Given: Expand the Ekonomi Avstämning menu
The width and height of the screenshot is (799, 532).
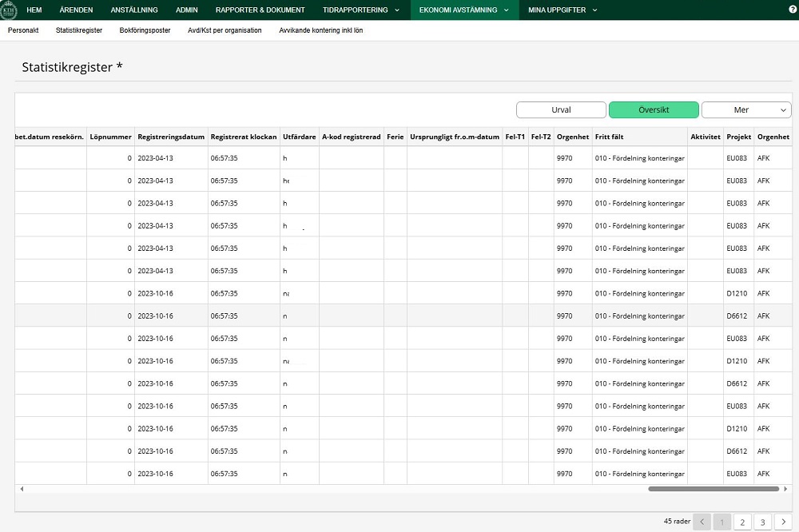Looking at the screenshot, I should pos(464,10).
